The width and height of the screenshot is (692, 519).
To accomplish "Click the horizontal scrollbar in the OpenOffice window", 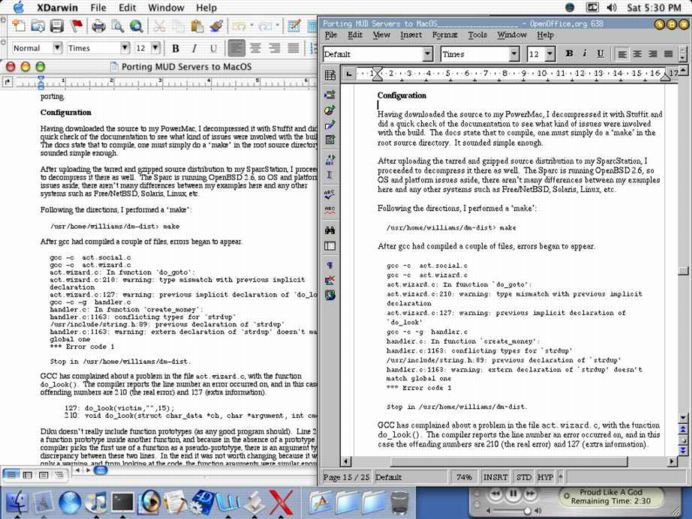I will [x=508, y=462].
